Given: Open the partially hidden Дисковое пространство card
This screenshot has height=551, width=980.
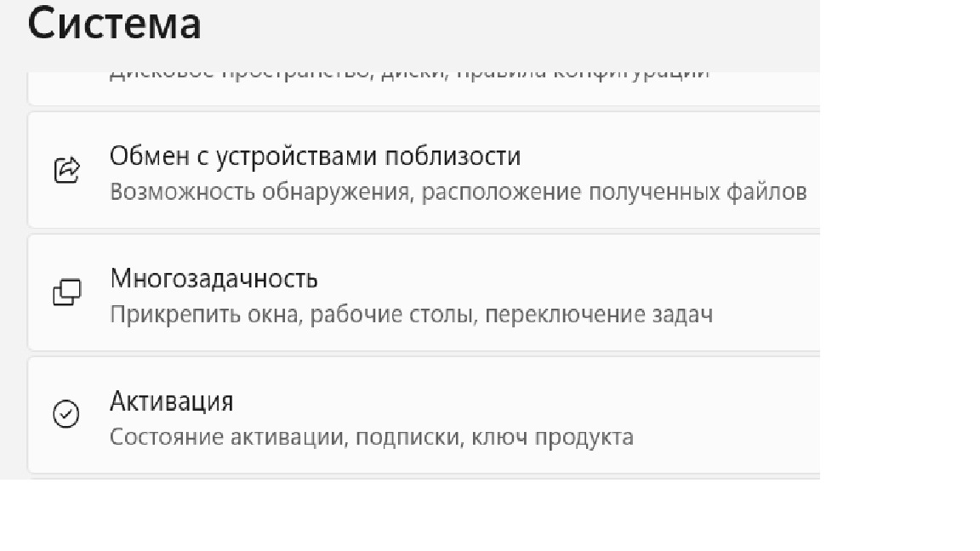Looking at the screenshot, I should coord(424,88).
